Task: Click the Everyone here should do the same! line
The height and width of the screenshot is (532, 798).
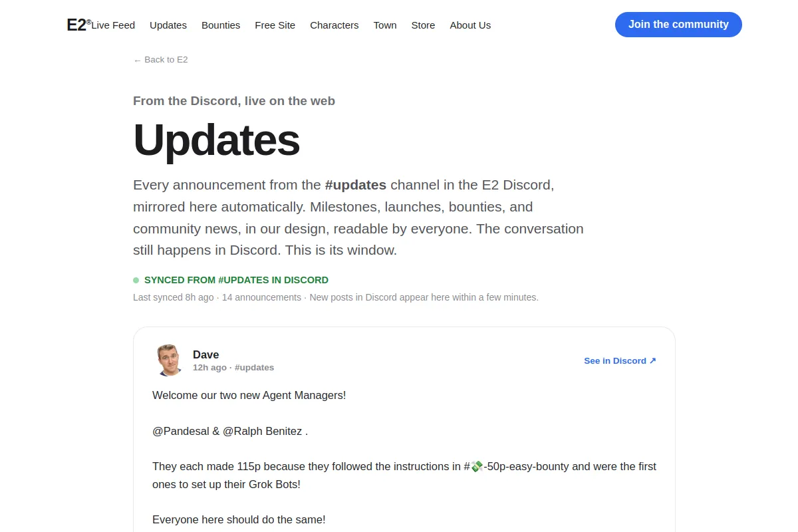Action: (x=239, y=519)
